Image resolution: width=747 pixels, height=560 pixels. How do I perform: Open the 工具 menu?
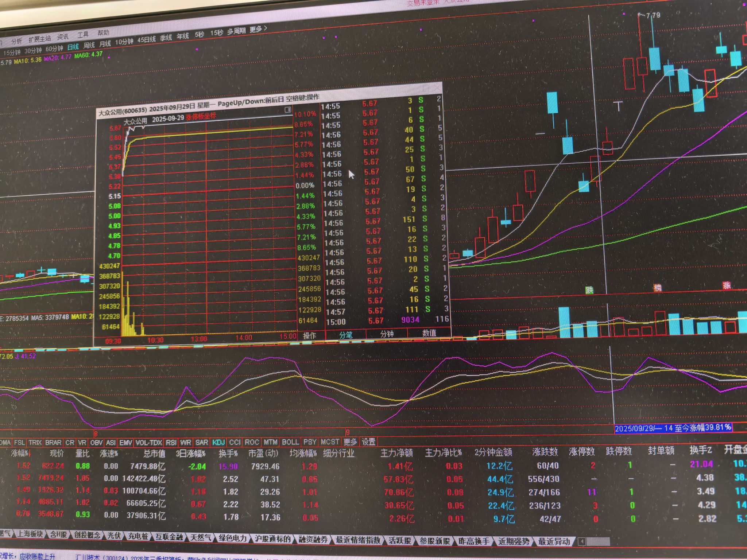(83, 35)
